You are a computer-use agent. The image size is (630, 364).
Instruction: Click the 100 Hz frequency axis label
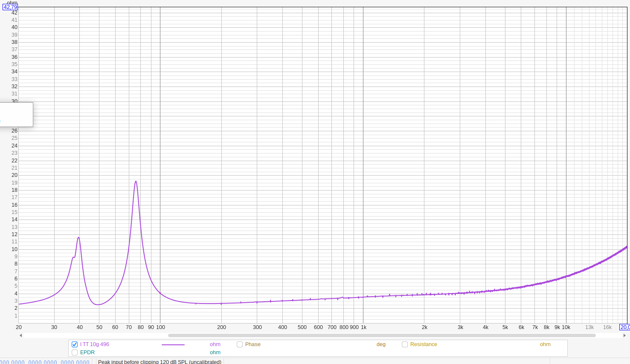click(x=160, y=327)
